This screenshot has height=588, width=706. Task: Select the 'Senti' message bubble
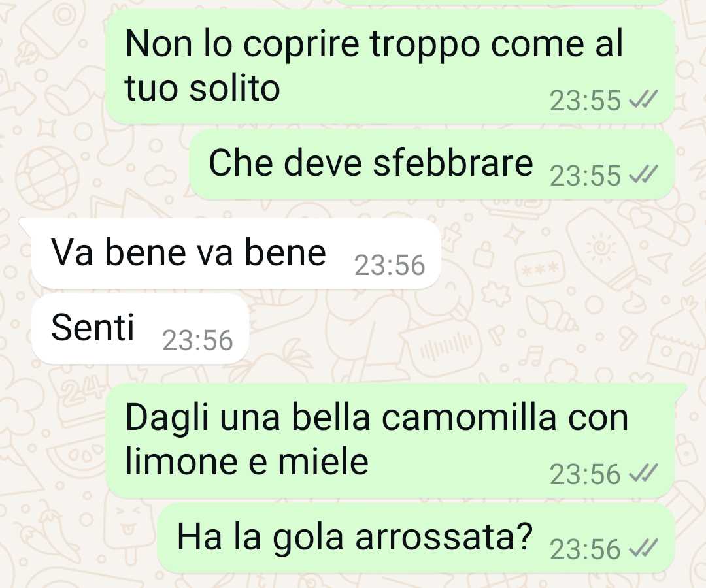point(140,329)
